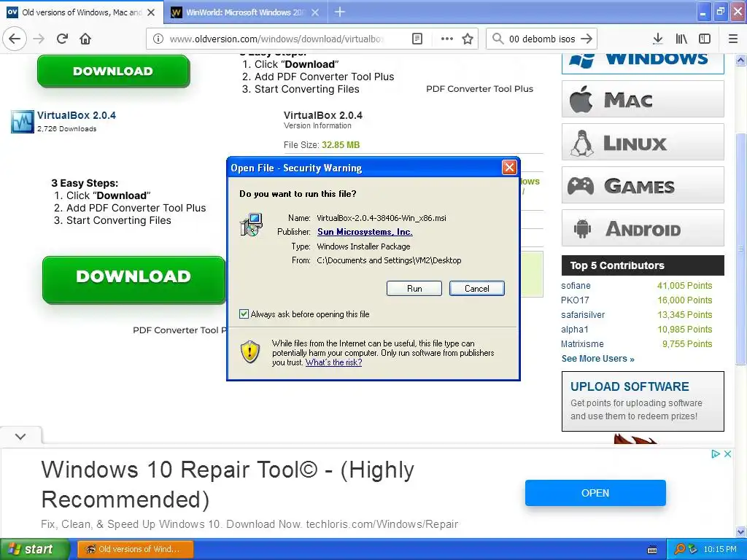
Task: Uncheck Always ask before opening this file
Action: tap(244, 314)
